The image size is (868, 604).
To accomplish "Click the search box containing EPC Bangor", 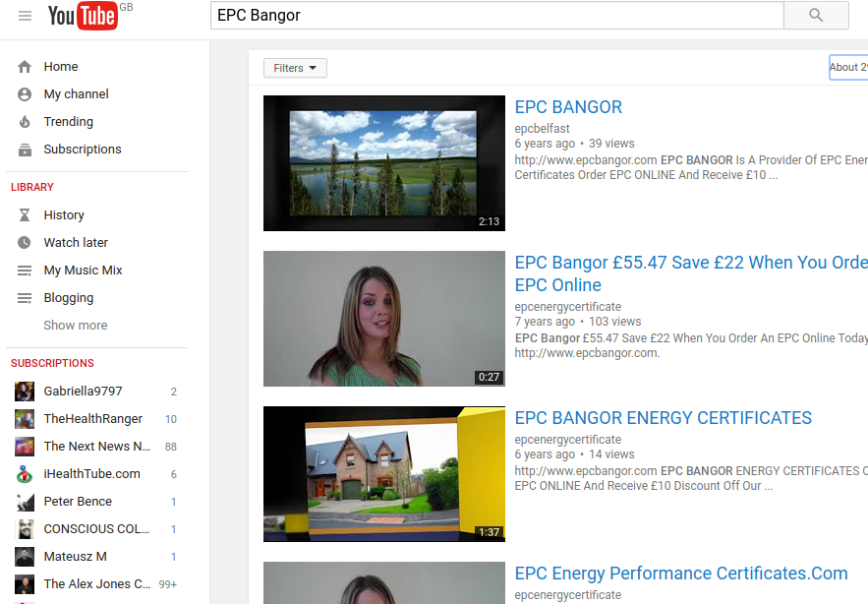I will pos(496,15).
